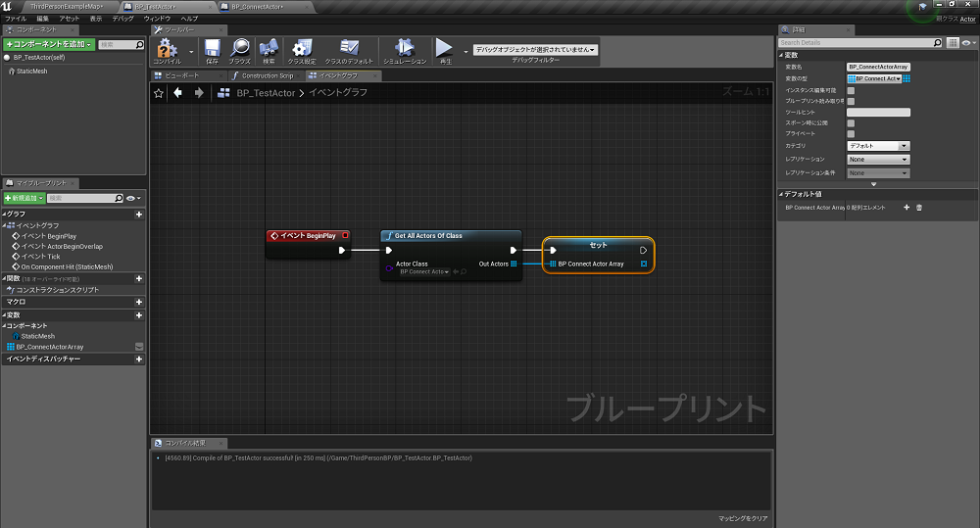This screenshot has width=980, height=528.
Task: Open play options dropdown arrow next to Play
Action: 465,52
